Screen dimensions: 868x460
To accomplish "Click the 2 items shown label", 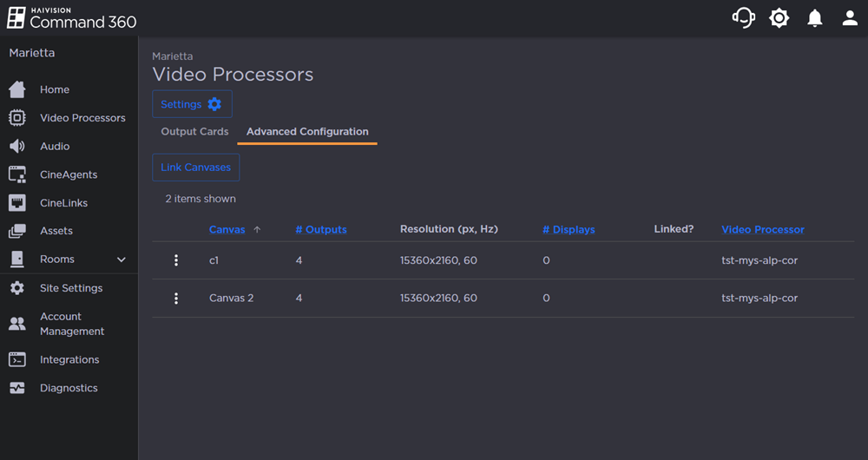I will pos(201,199).
